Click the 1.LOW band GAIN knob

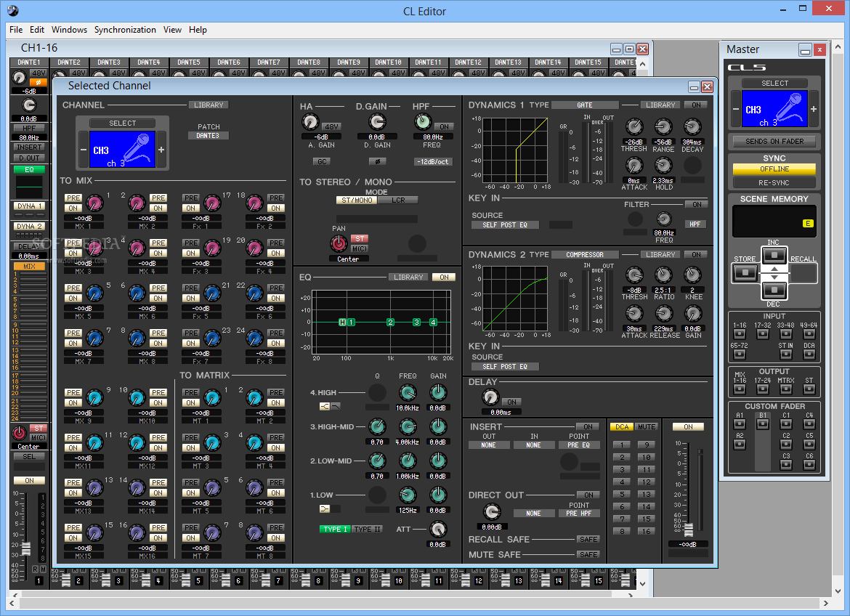438,495
